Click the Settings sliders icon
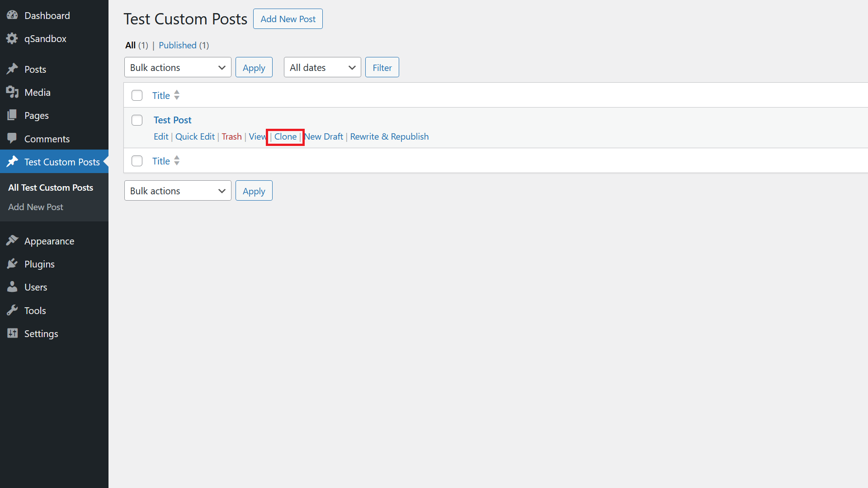 coord(12,333)
